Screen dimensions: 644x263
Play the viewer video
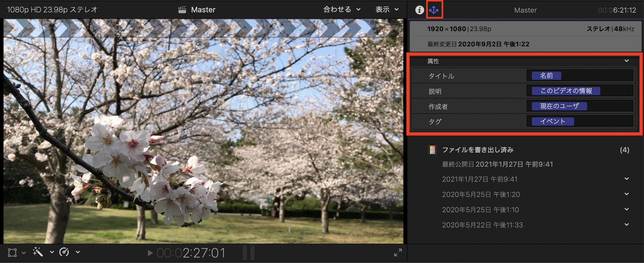150,253
